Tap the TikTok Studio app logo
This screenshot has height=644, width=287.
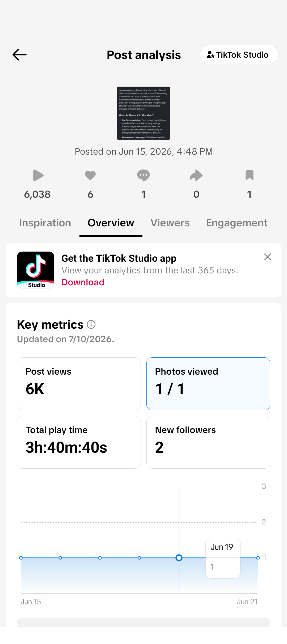coord(36,270)
